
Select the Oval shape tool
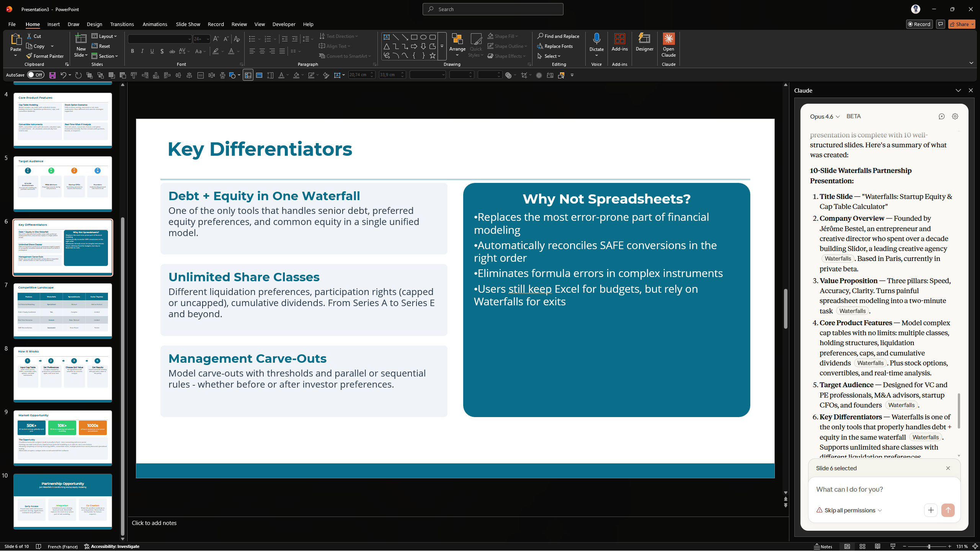click(x=423, y=37)
